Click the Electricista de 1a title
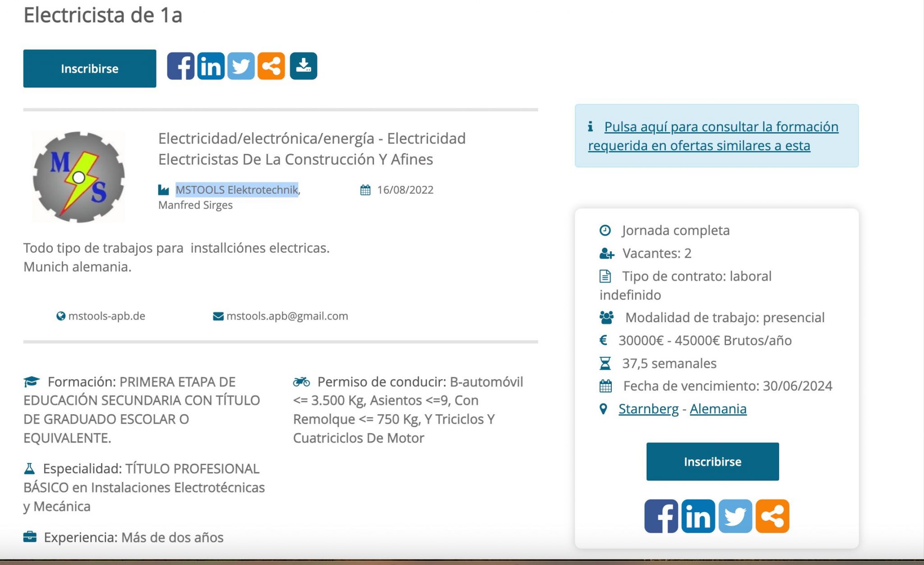This screenshot has width=924, height=565. 103,15
